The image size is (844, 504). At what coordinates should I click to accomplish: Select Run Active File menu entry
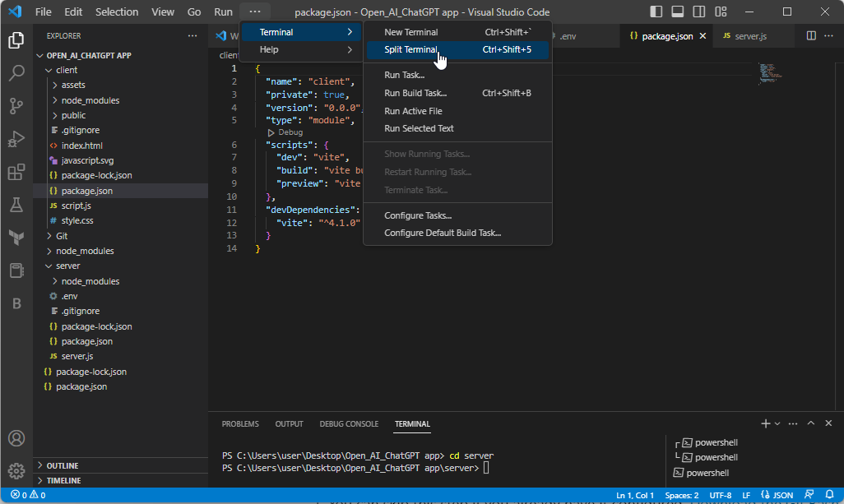click(457, 111)
